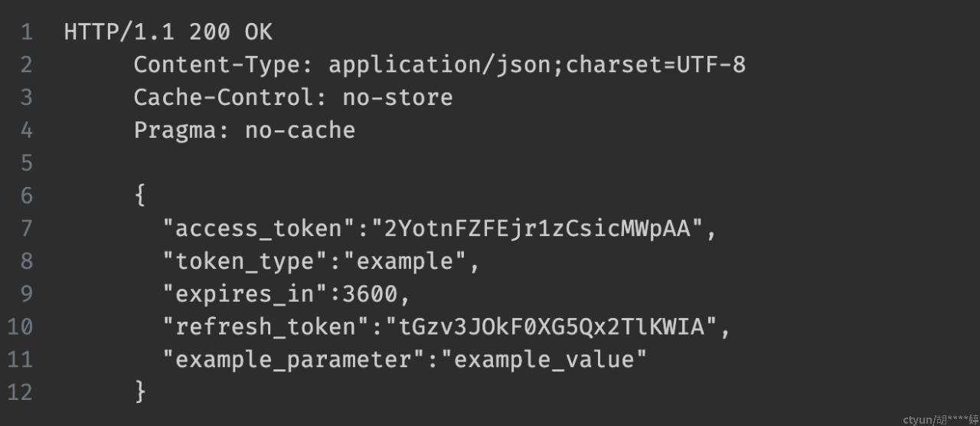980x426 pixels.
Task: Click line number 1 in gutter
Action: 27,32
